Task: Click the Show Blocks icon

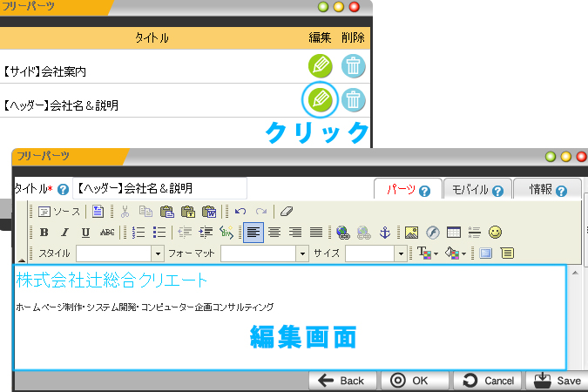Action: [507, 253]
